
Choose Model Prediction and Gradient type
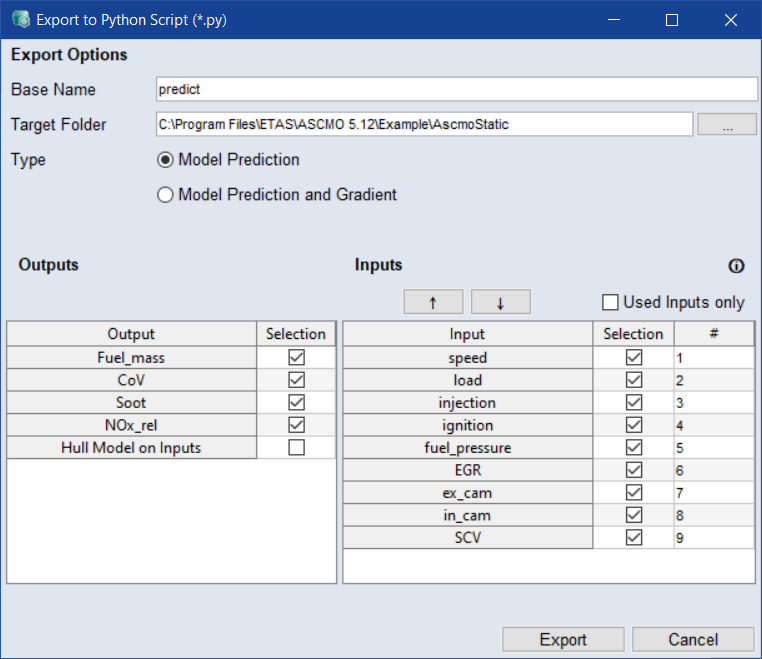click(166, 196)
